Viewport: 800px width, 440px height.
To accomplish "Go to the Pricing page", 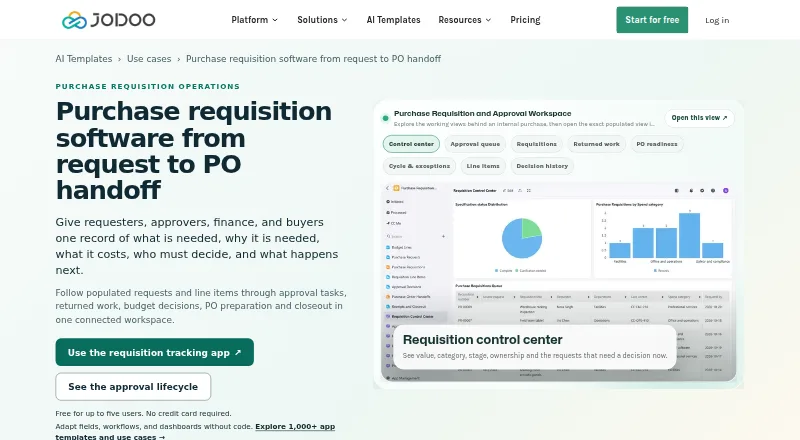I will click(525, 20).
